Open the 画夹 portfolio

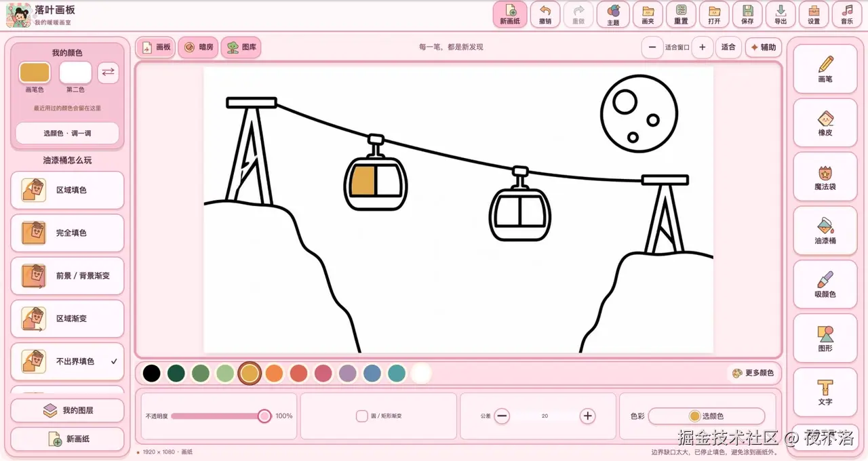pos(647,14)
